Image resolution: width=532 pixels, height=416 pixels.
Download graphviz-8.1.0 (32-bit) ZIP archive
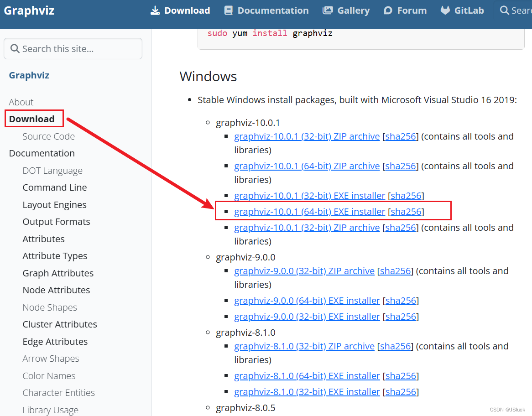[x=304, y=347]
